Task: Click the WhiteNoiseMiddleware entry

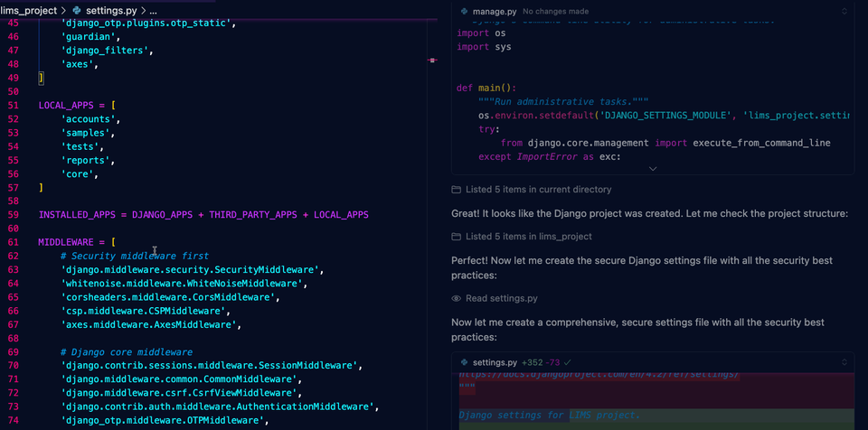Action: tap(181, 284)
